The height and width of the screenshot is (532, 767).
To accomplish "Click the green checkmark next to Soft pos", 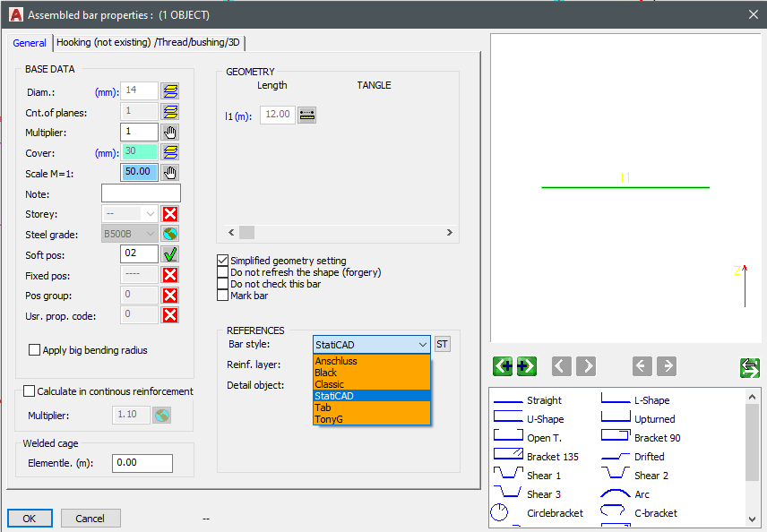I will [x=170, y=254].
